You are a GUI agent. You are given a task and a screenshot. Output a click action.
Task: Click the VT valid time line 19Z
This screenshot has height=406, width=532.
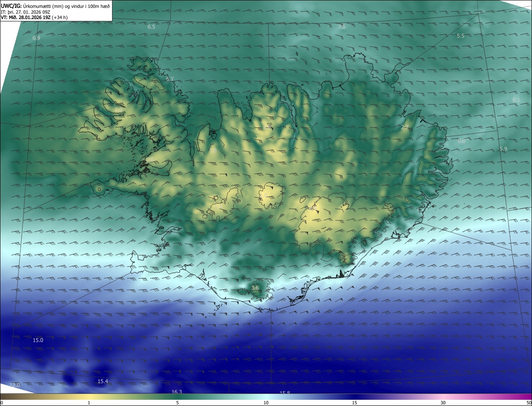[34, 17]
